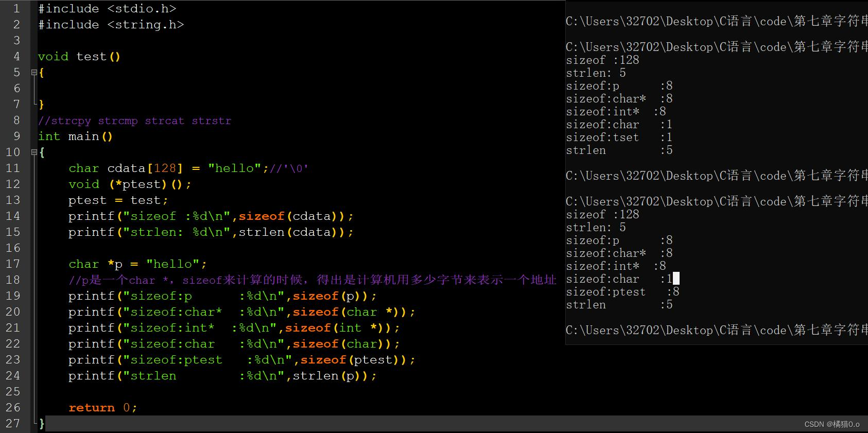Select line number 17 in the gutter
The image size is (868, 433).
[13, 264]
